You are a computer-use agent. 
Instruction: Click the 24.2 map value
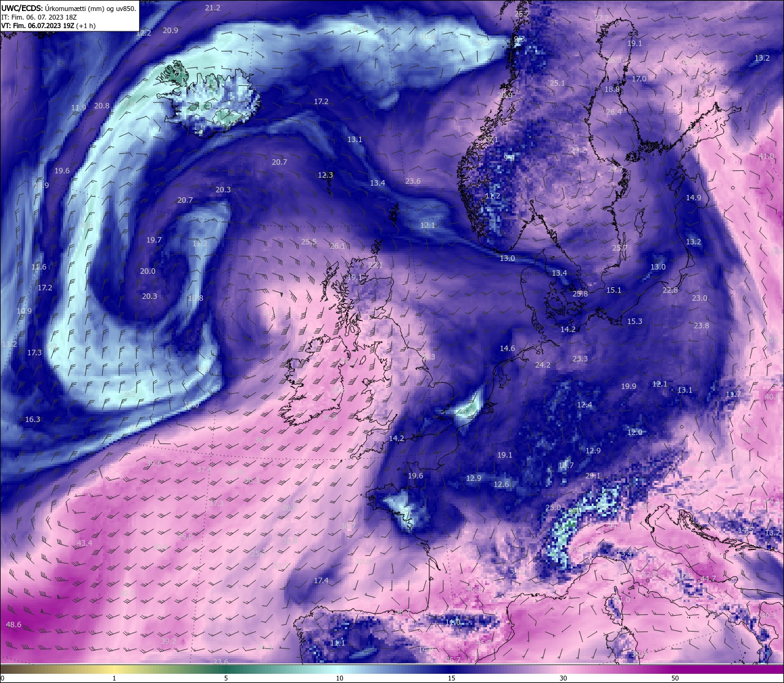click(543, 365)
